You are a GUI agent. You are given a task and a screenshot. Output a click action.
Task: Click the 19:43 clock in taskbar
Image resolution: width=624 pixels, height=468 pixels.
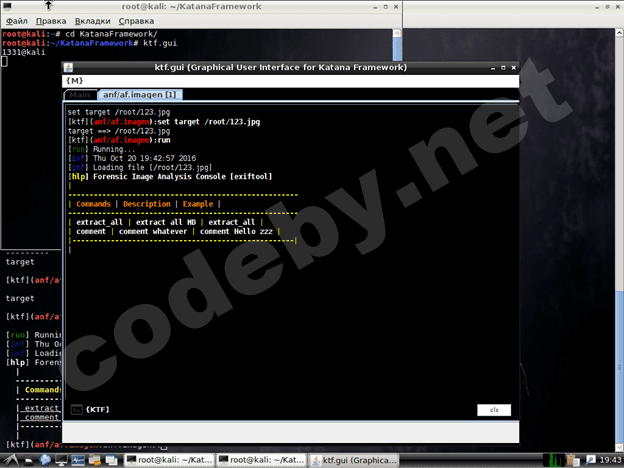pyautogui.click(x=610, y=460)
